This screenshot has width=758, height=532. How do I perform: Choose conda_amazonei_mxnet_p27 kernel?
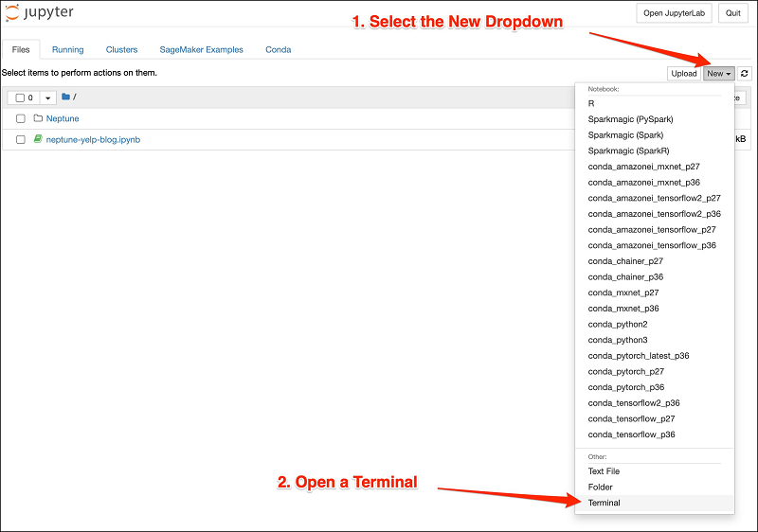655,167
